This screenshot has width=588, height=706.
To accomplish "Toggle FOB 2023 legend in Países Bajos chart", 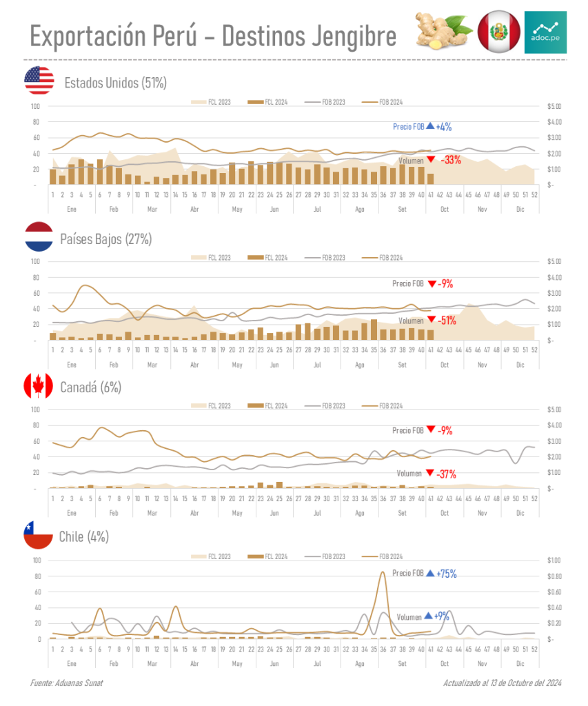I will coord(325,257).
